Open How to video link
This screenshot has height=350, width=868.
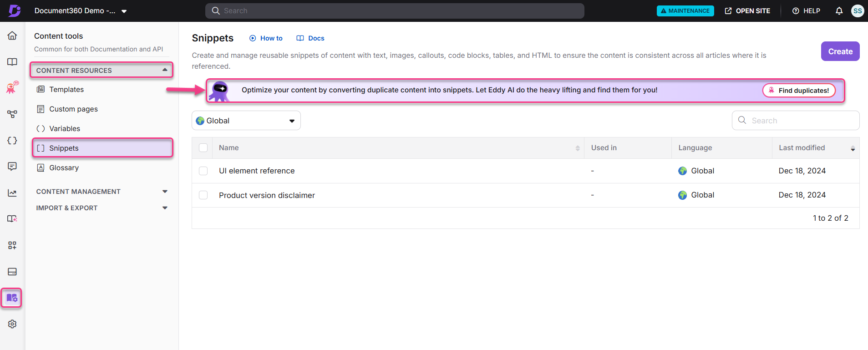[266, 38]
